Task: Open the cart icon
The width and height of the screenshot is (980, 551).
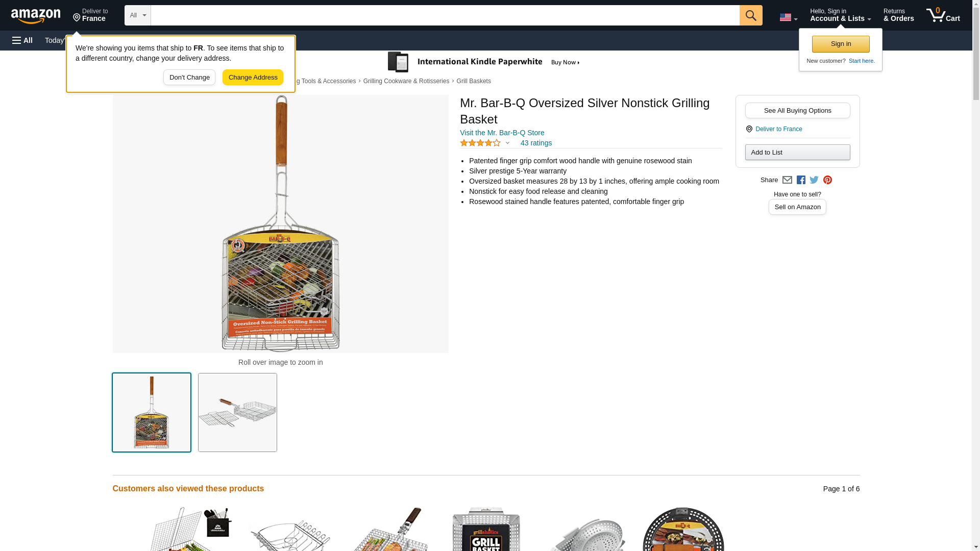Action: pyautogui.click(x=943, y=15)
